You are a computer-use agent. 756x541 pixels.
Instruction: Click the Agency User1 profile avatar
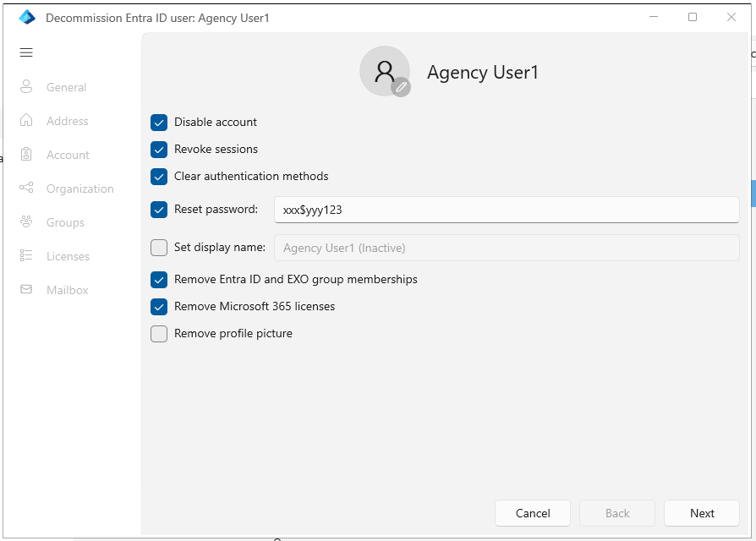[384, 71]
